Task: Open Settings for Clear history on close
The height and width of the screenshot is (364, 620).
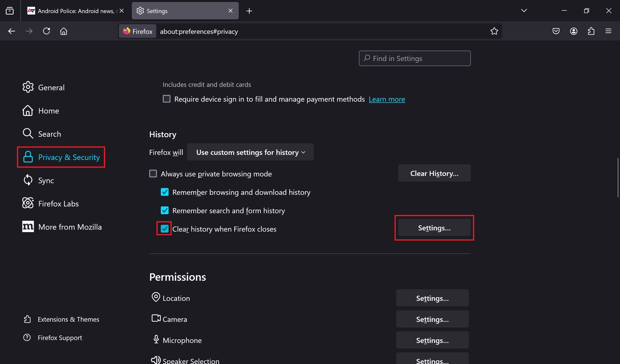Action: point(434,227)
